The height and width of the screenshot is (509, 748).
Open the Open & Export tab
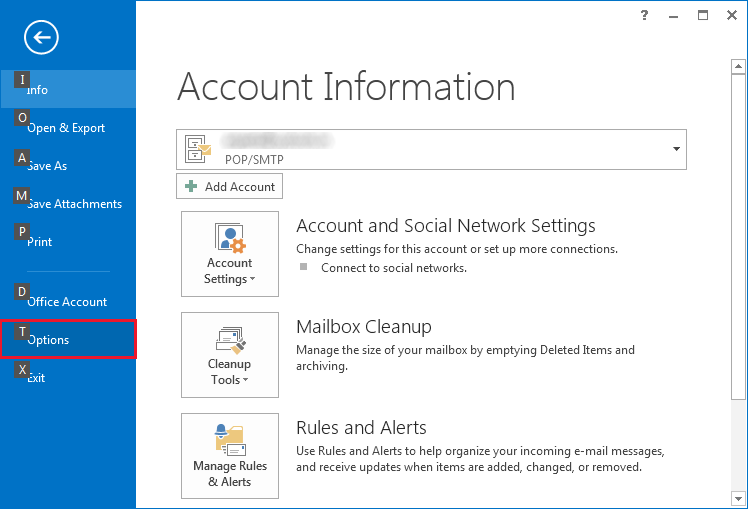pyautogui.click(x=68, y=127)
